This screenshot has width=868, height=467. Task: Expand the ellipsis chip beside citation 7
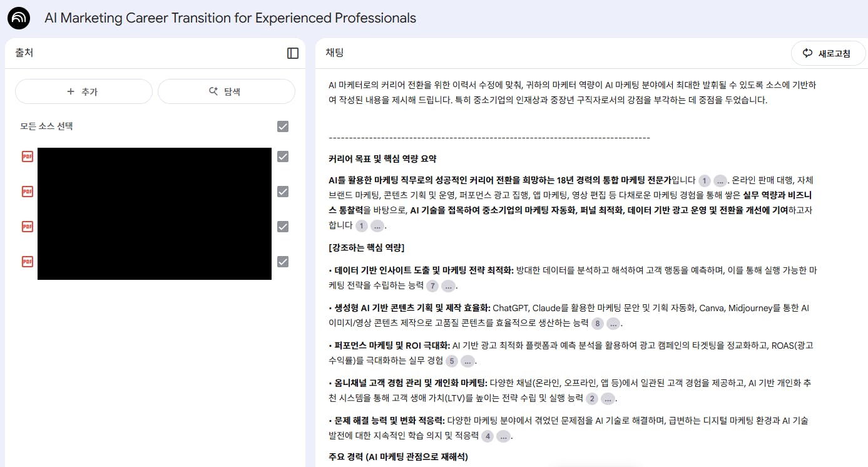(448, 285)
